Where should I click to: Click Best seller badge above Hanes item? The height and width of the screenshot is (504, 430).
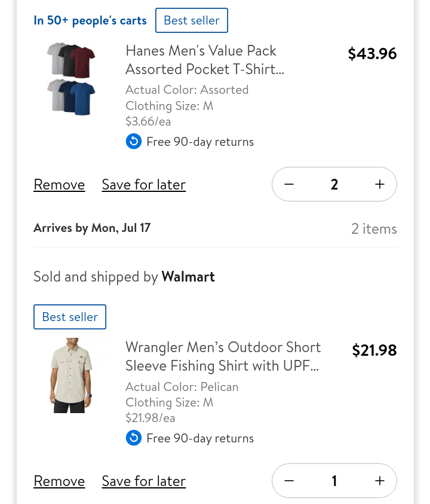[x=191, y=20]
